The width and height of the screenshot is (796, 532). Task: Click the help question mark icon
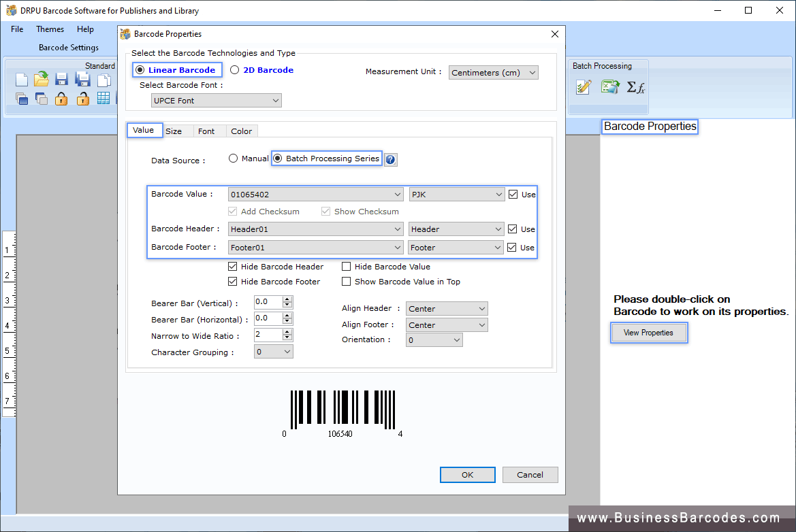point(390,159)
